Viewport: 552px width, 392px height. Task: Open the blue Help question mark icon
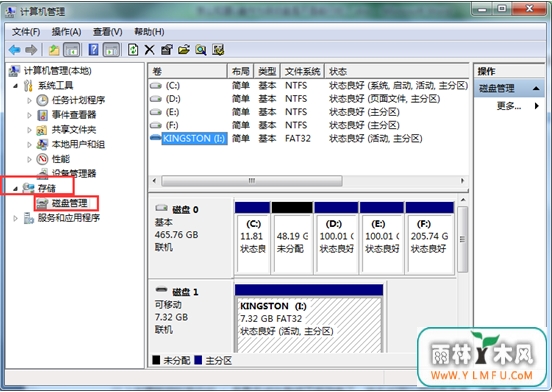click(93, 50)
